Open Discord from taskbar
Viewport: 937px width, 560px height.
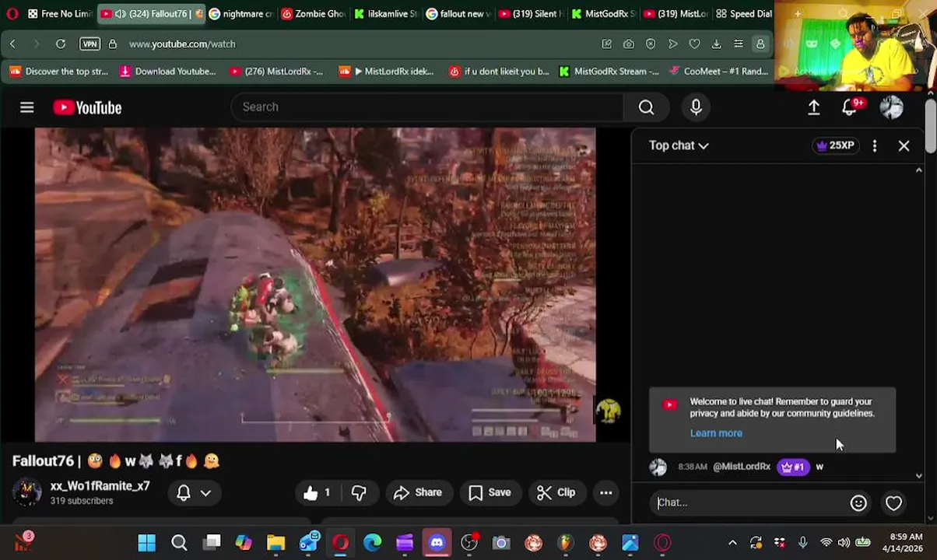[437, 543]
